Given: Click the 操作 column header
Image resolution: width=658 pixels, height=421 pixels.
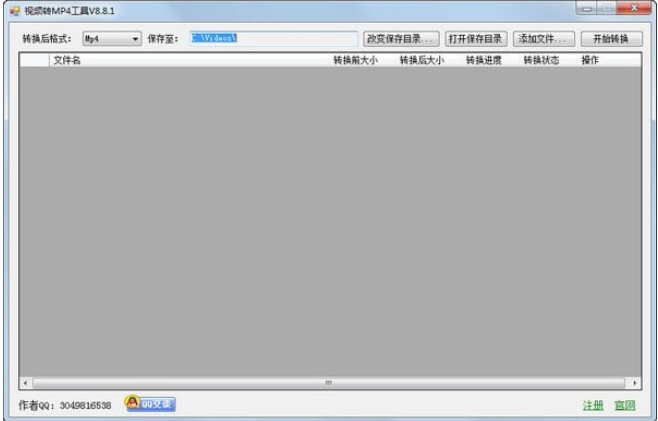Looking at the screenshot, I should [x=590, y=60].
